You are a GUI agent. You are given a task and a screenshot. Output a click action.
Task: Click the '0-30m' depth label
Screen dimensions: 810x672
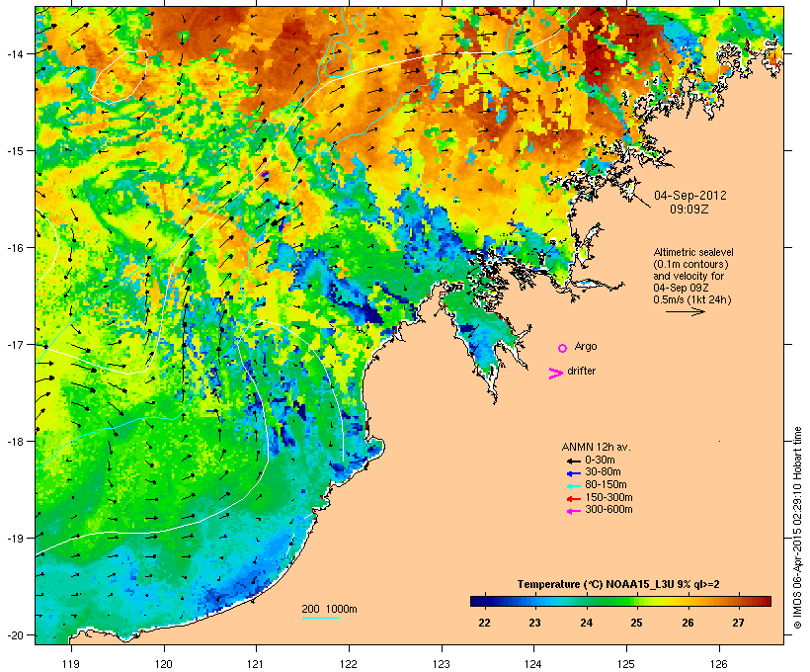[600, 460]
